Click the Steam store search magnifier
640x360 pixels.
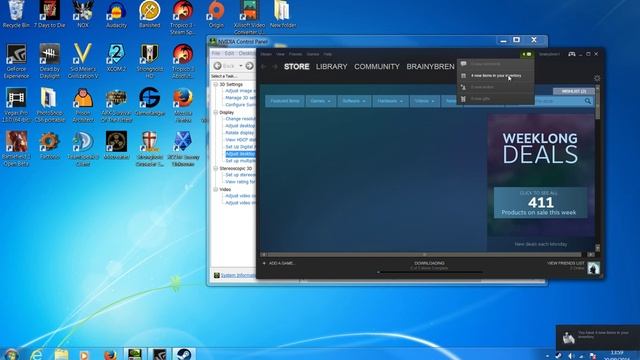[x=588, y=101]
